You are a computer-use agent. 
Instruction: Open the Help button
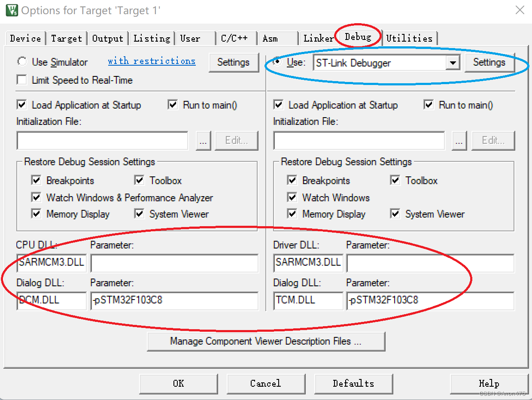489,384
